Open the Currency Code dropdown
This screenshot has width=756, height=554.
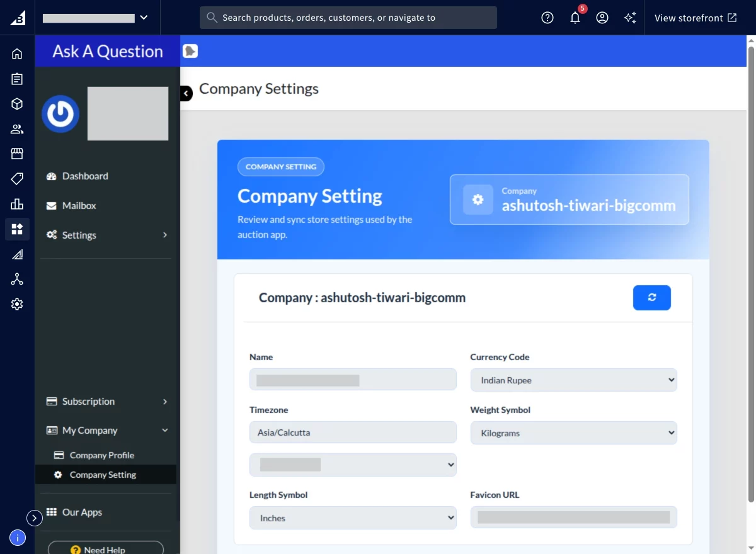click(574, 380)
